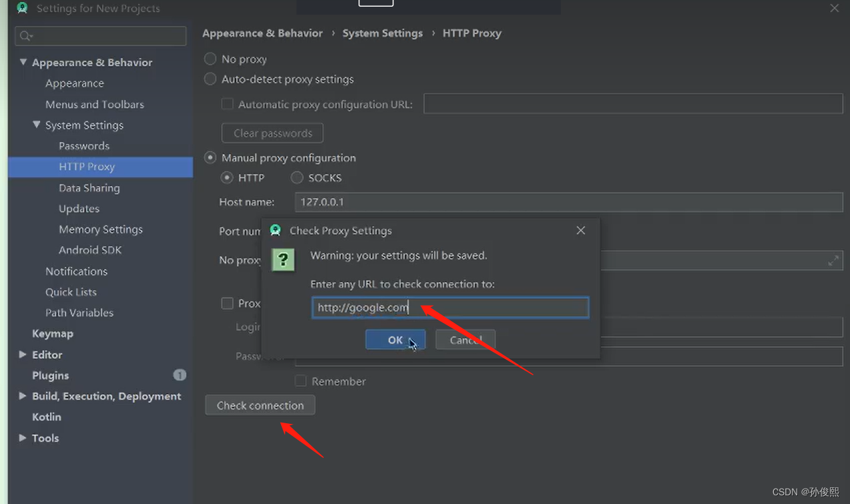Click the automatic proxy configuration URL field
Image resolution: width=850 pixels, height=504 pixels.
pos(634,103)
